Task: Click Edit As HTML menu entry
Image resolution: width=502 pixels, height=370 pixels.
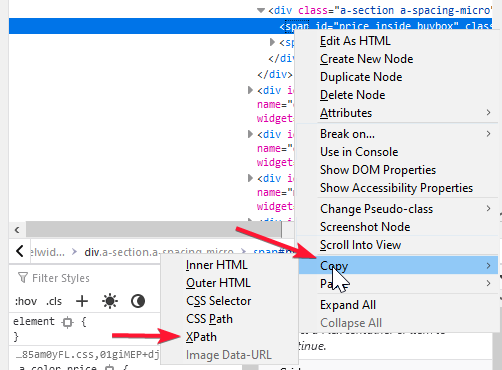Action: pyautogui.click(x=355, y=41)
